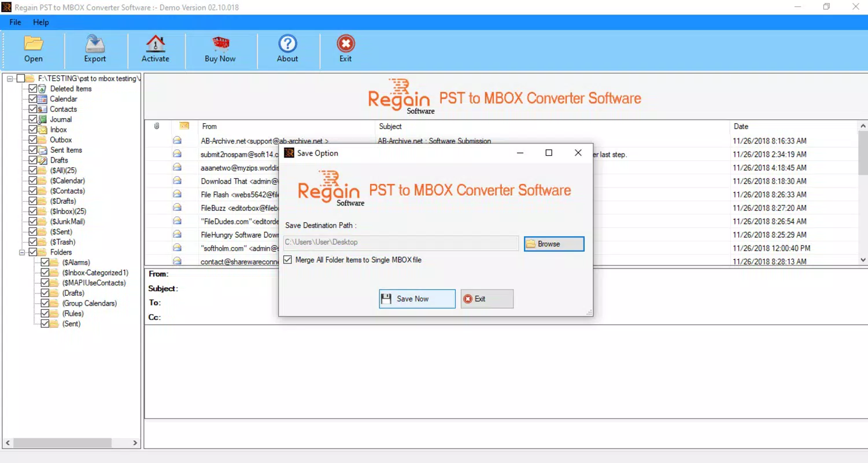Sort emails by the Date column header

point(794,126)
